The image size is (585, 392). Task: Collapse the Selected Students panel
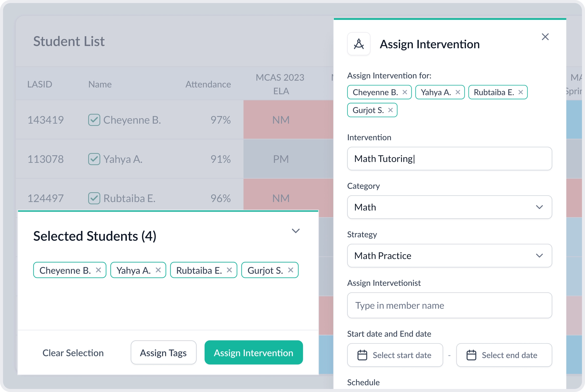pos(296,231)
